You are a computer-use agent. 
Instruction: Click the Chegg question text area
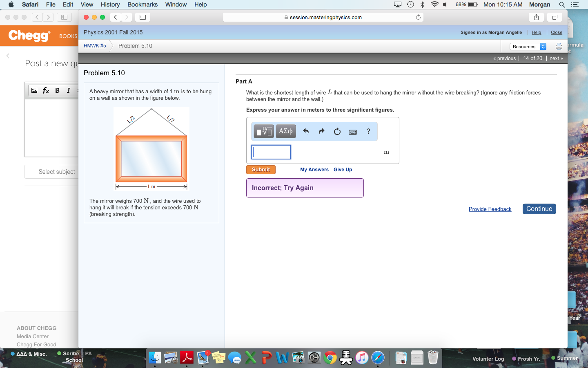click(51, 128)
